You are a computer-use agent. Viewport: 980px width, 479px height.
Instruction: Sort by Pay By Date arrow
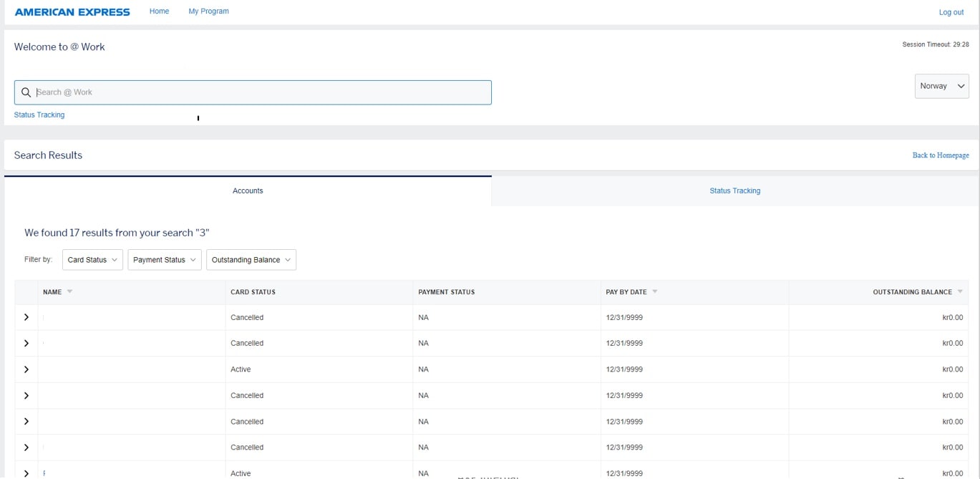(655, 291)
